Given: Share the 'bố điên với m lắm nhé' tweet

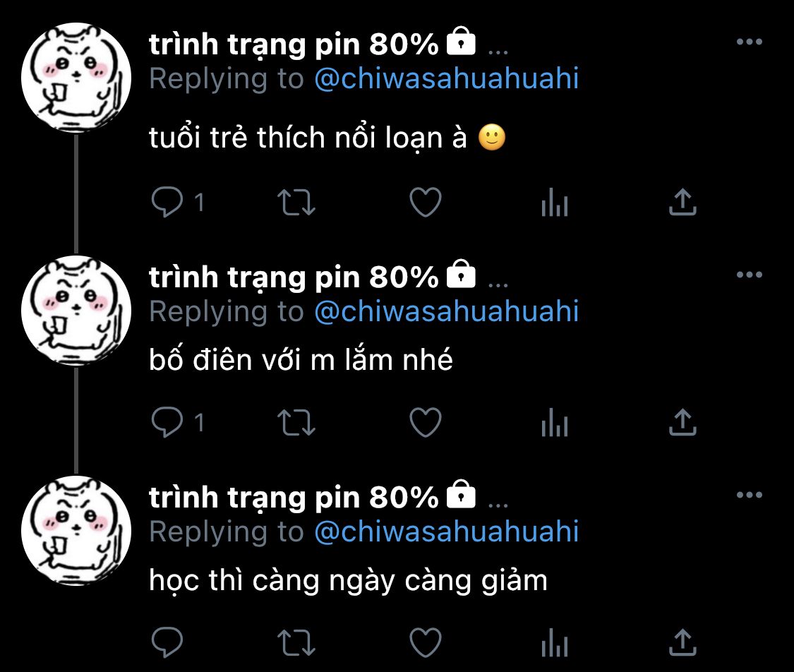Looking at the screenshot, I should (682, 422).
